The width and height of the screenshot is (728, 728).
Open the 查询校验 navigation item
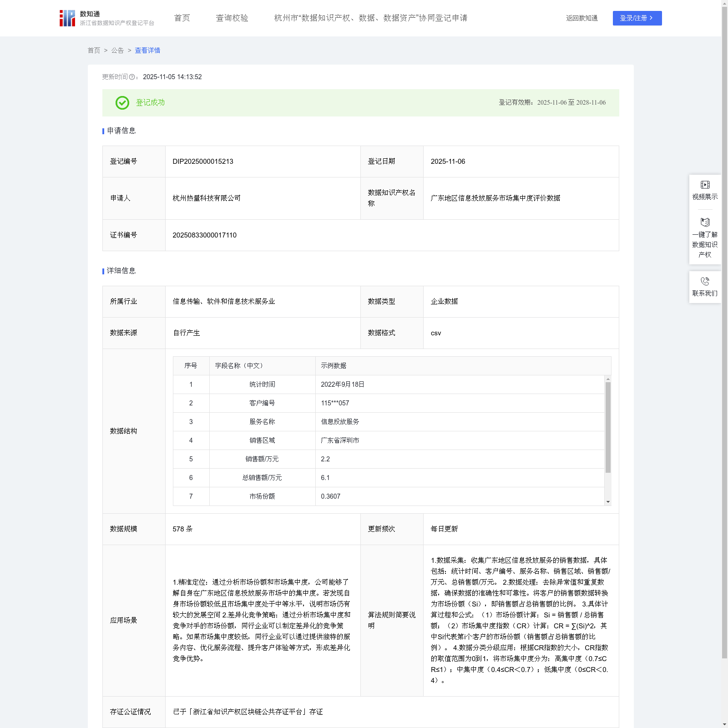click(x=232, y=18)
